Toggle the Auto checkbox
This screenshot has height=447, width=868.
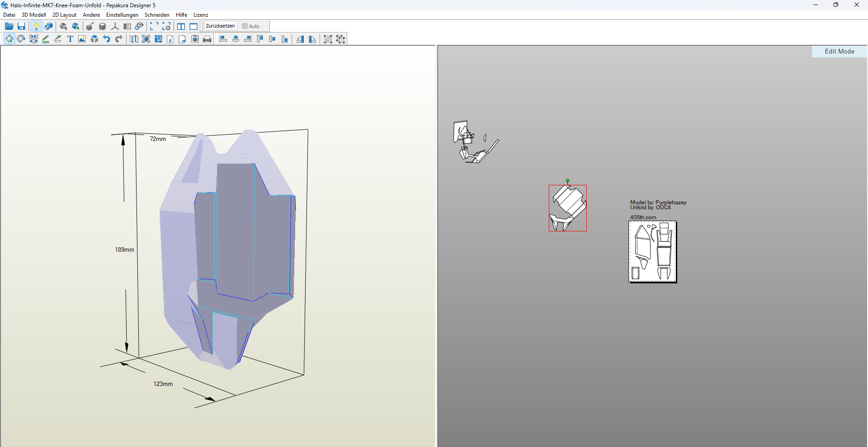(251, 26)
